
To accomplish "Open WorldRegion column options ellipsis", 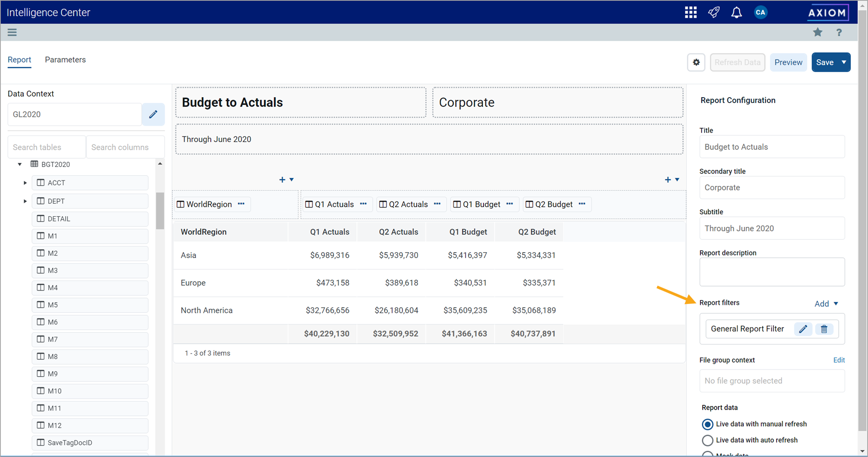I will point(242,204).
